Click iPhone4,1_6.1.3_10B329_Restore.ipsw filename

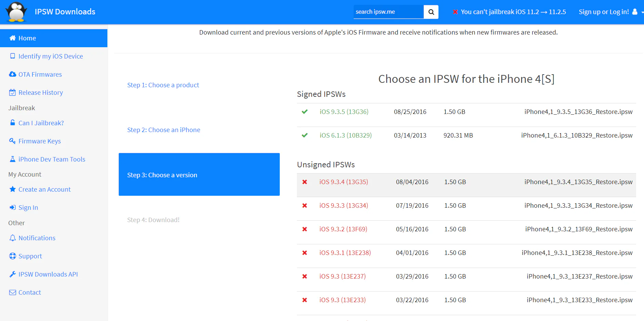point(577,135)
